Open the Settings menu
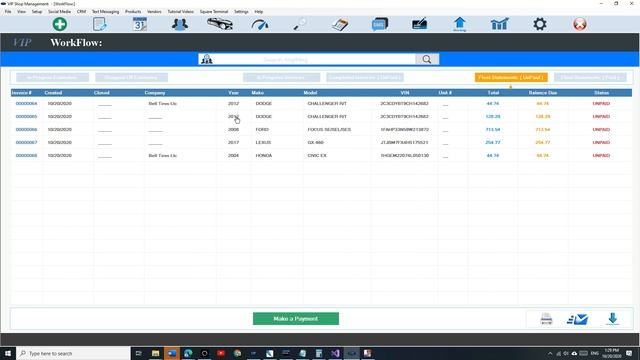The height and width of the screenshot is (360, 640). (241, 11)
